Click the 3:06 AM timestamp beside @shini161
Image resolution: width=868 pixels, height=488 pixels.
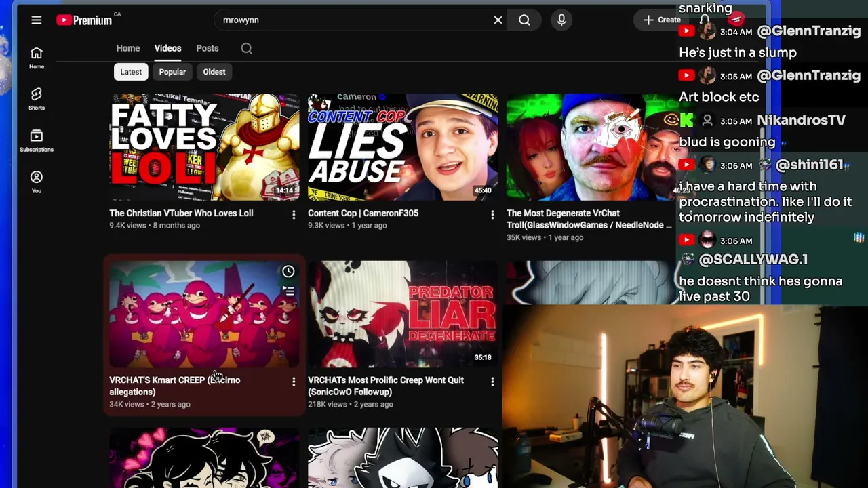(x=736, y=165)
